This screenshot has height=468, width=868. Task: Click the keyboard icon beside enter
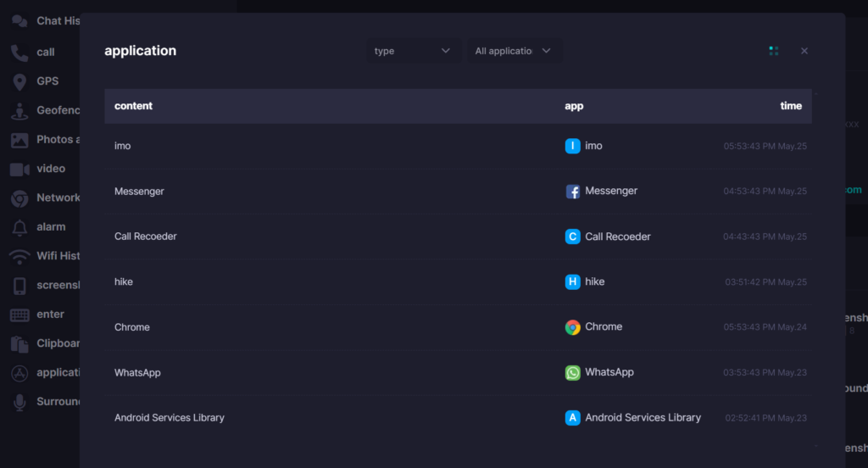point(19,315)
